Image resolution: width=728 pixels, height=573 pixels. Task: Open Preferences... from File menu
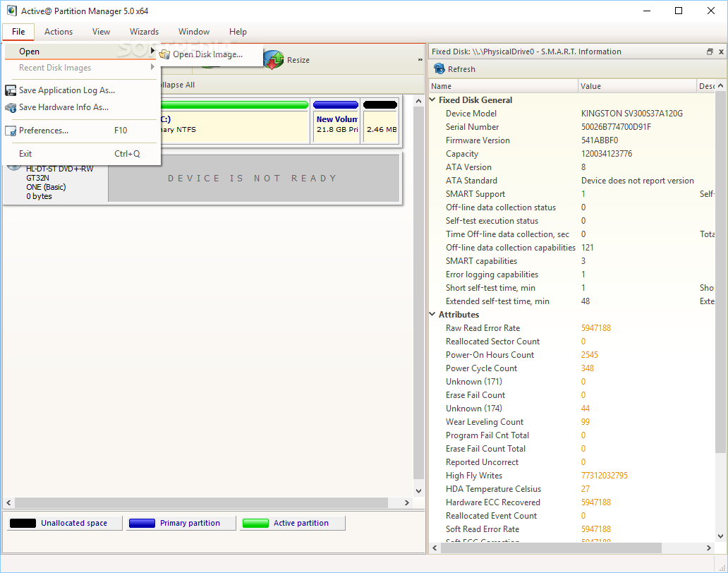pos(81,131)
